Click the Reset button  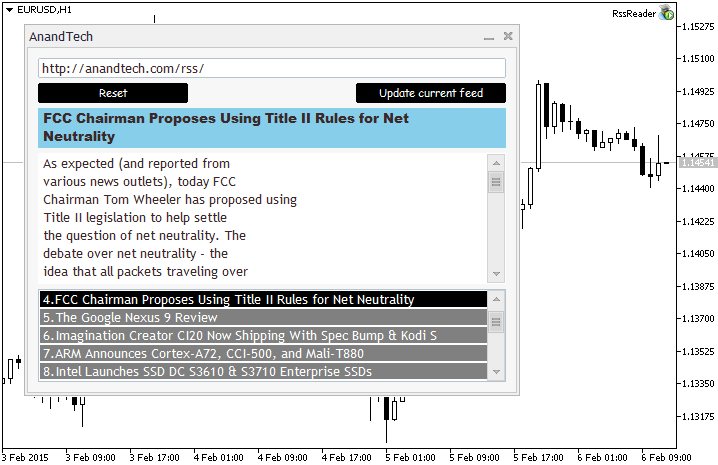point(113,93)
